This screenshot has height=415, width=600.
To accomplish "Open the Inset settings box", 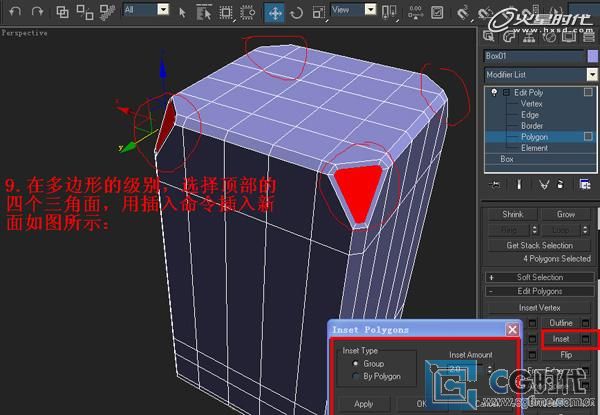I will [x=586, y=340].
